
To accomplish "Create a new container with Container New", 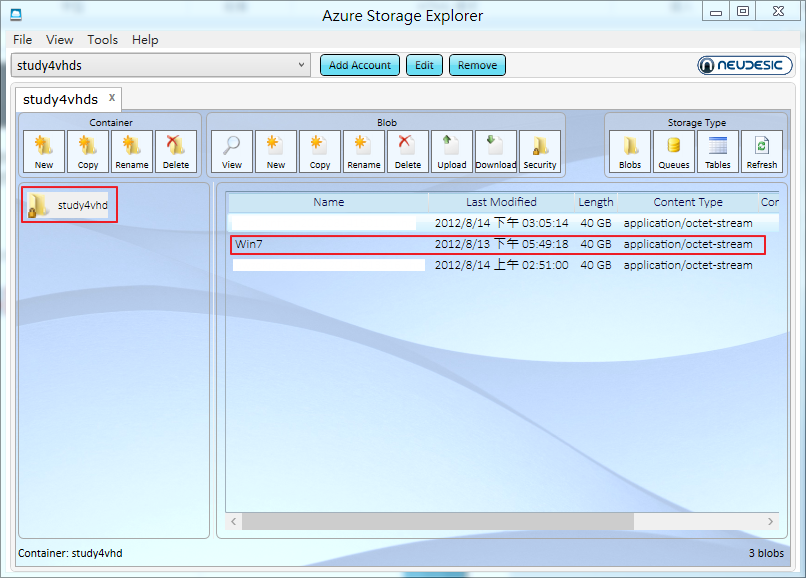I will 44,151.
